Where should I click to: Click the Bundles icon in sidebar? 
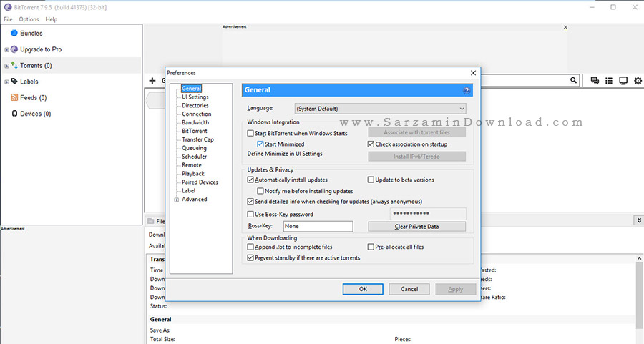pyautogui.click(x=14, y=33)
